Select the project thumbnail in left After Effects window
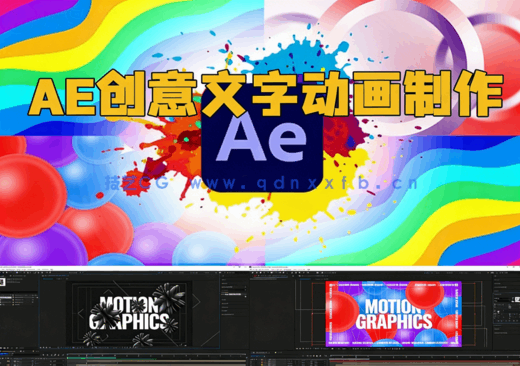 (3, 282)
